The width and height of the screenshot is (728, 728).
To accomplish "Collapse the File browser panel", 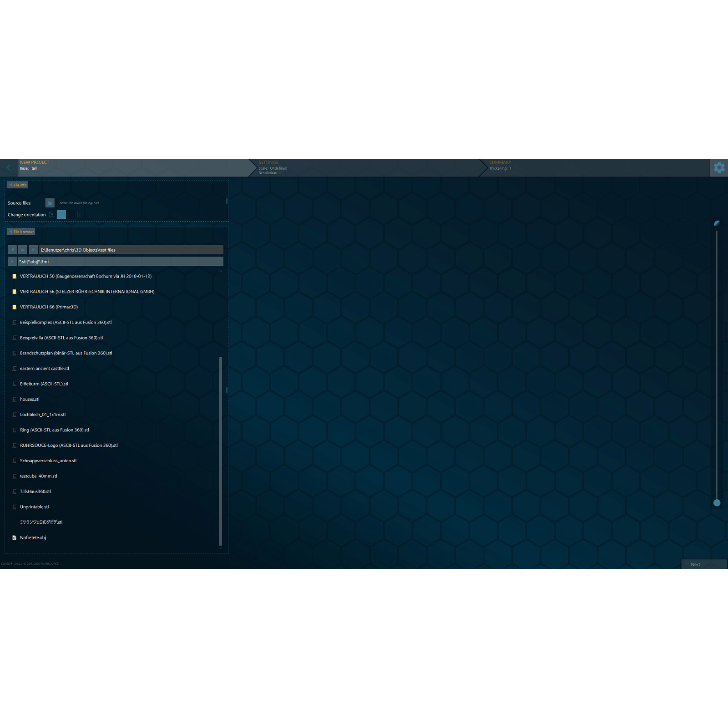I will [x=20, y=231].
